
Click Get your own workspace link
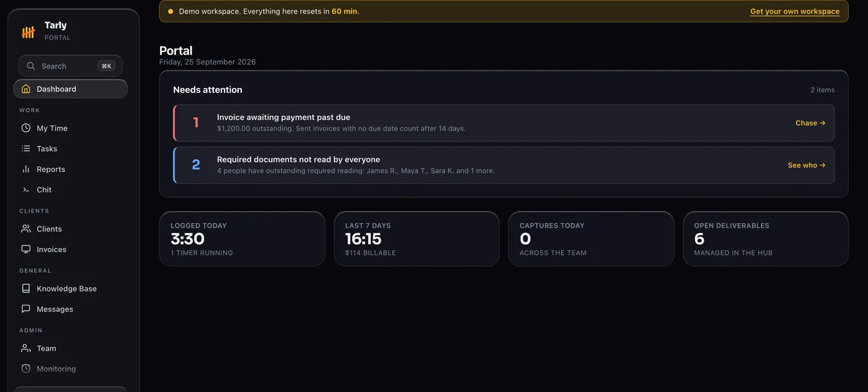[x=795, y=11]
